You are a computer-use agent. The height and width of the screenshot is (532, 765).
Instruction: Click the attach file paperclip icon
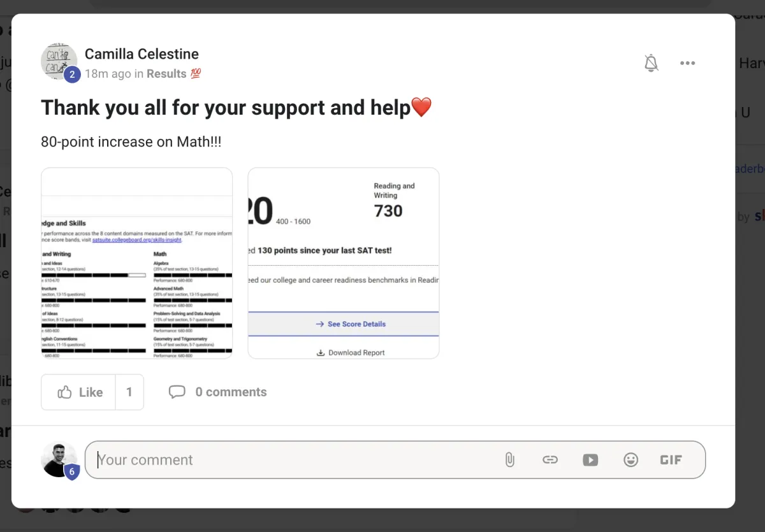click(x=509, y=459)
